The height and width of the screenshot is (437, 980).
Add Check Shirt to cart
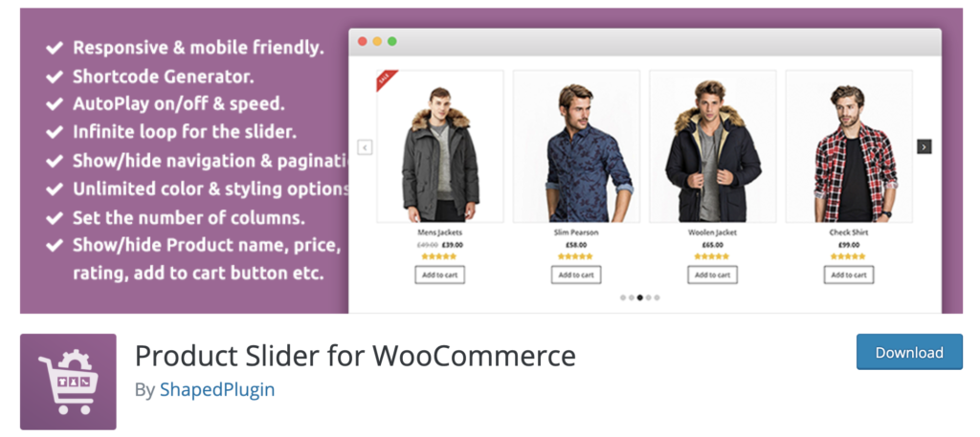point(848,275)
